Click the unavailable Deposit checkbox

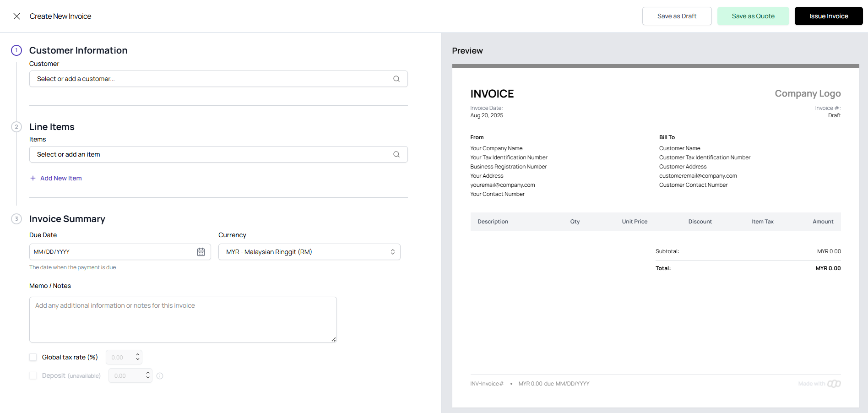point(33,375)
